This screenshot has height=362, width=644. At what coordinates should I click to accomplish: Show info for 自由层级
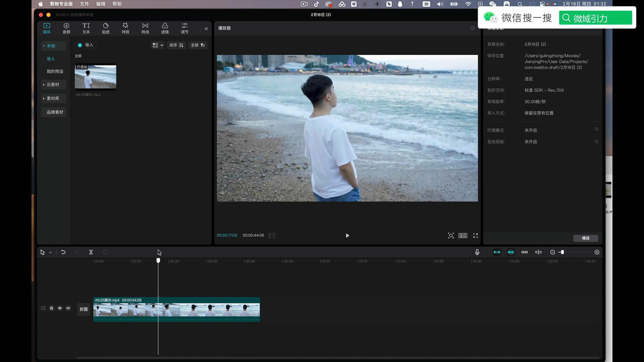click(x=596, y=142)
